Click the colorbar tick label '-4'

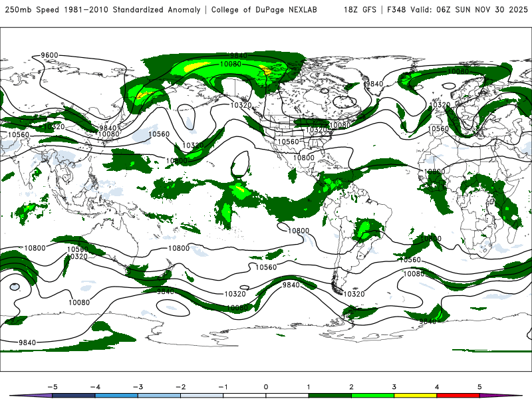click(95, 387)
